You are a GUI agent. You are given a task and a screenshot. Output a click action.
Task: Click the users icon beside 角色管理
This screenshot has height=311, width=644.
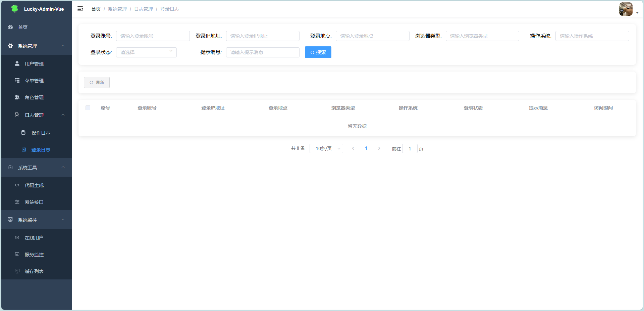coord(17,97)
